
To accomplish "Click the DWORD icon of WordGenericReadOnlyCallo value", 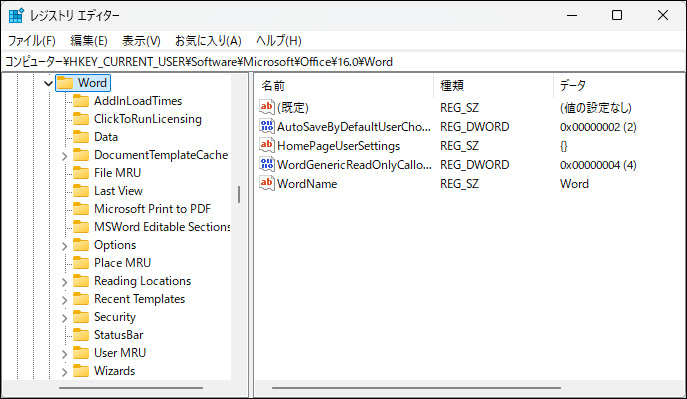I will [x=267, y=164].
